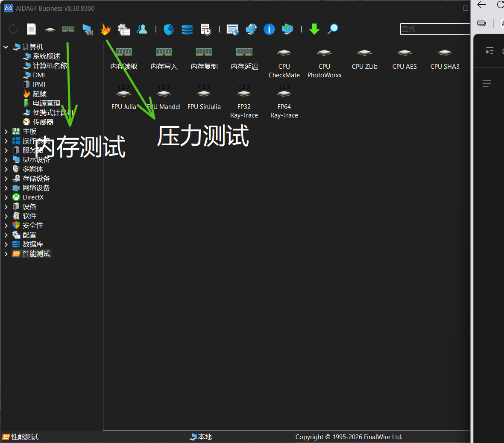Viewport: 504px width, 443px height.
Task: Click the blue pie chart toolbar icon
Action: 169,29
